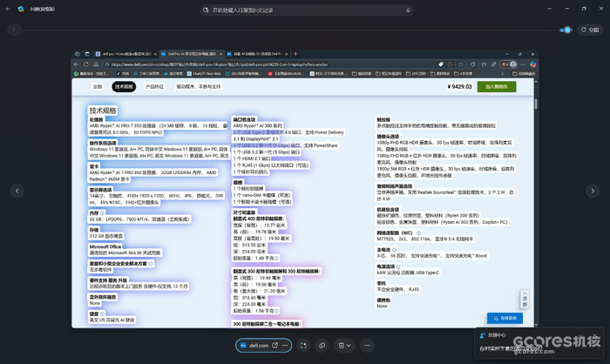
Task: Click the info icon next to 键盘
Action: [x=102, y=313]
